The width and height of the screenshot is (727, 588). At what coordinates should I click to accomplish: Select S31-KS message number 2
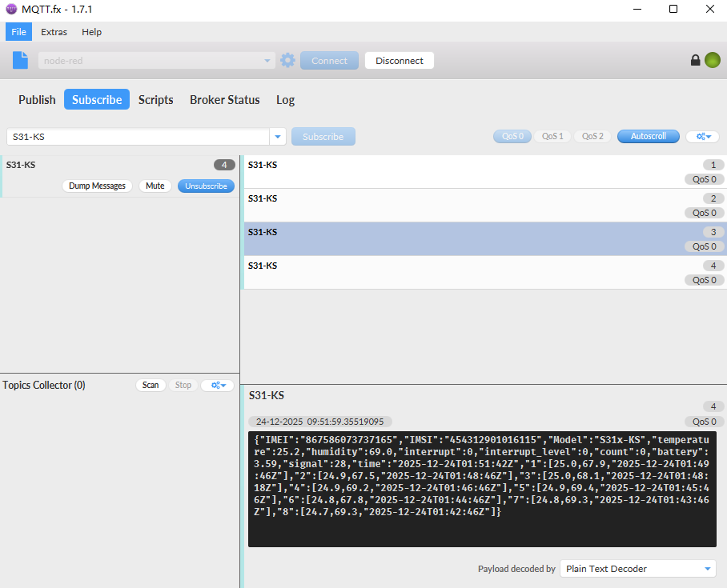(484, 206)
